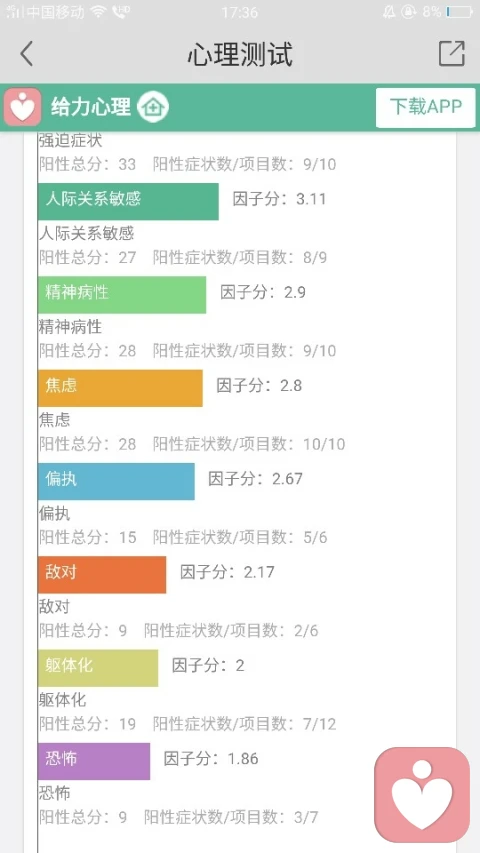This screenshot has height=853, width=480.
Task: Select the purple 恐怖 factor bar
Action: [94, 761]
